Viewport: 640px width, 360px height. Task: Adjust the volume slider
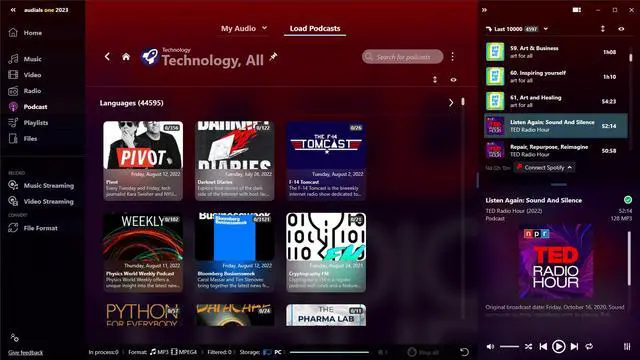click(509, 347)
